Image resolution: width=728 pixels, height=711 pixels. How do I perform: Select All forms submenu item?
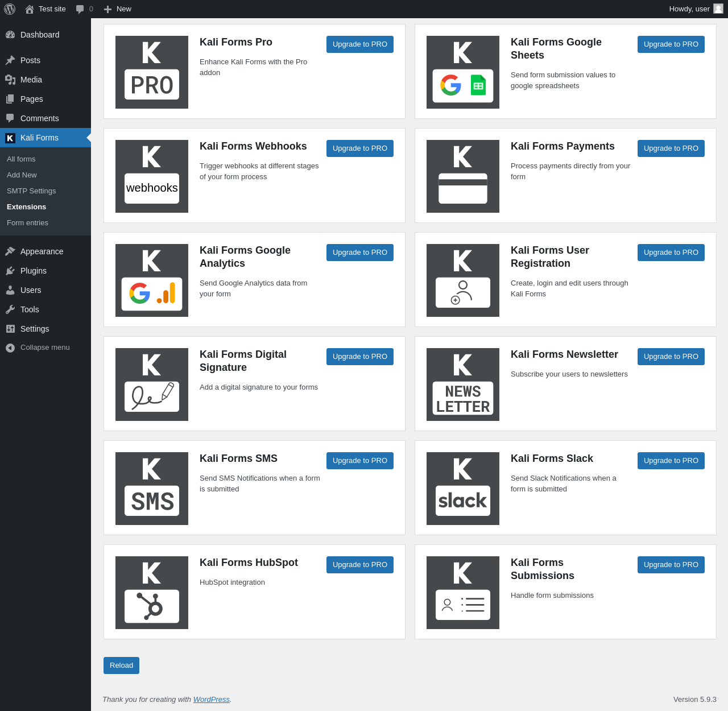coord(45,159)
